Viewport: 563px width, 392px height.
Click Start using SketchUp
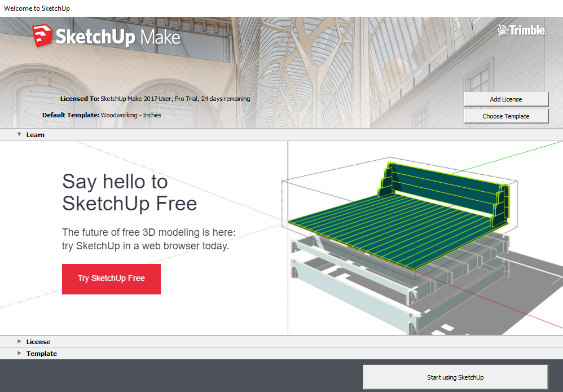[455, 377]
